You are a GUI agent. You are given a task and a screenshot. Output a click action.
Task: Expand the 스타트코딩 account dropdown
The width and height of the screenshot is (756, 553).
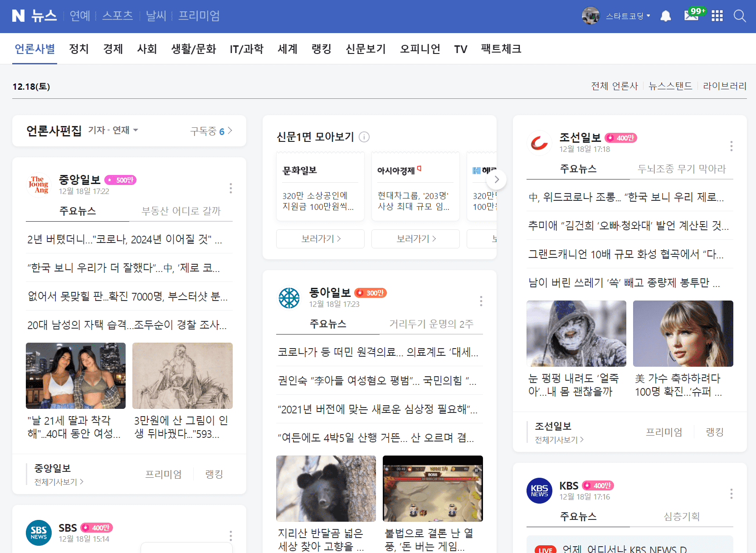click(628, 16)
